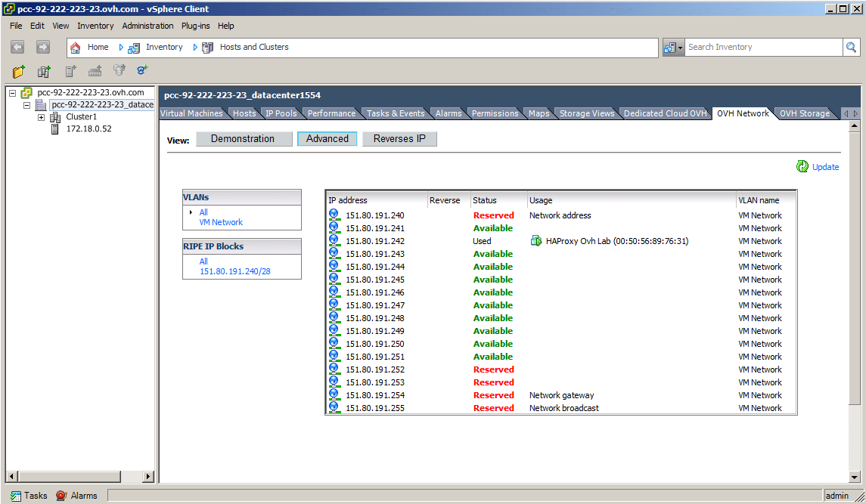Click the HAProxy virtual machine icon
This screenshot has width=866, height=504.
point(535,241)
